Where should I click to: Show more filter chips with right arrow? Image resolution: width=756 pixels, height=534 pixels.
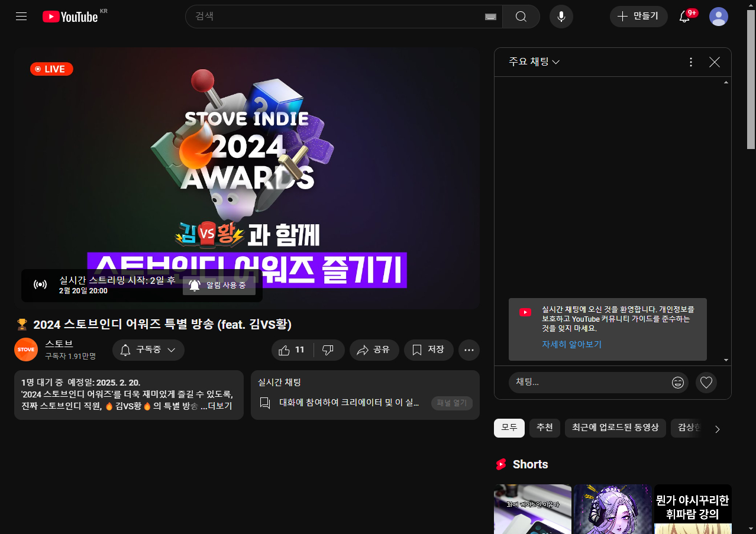click(x=718, y=429)
